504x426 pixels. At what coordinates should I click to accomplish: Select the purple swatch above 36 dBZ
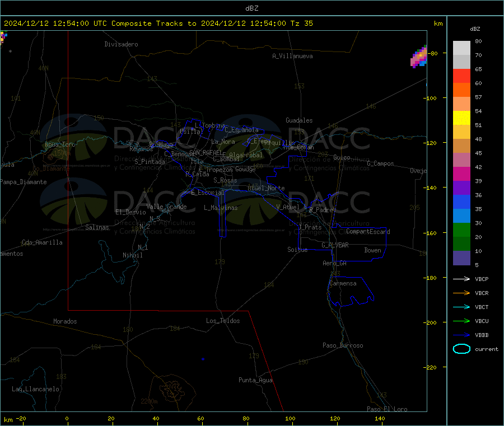pyautogui.click(x=461, y=188)
